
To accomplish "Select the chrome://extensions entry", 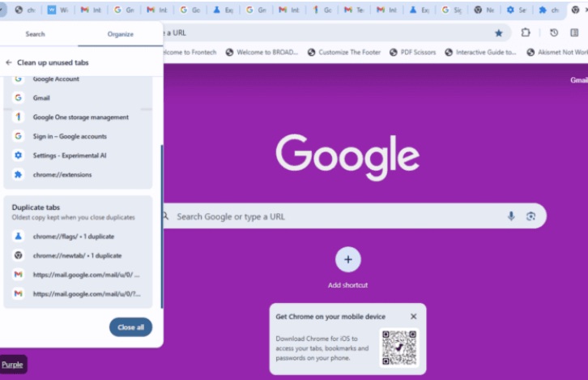I will pyautogui.click(x=78, y=174).
